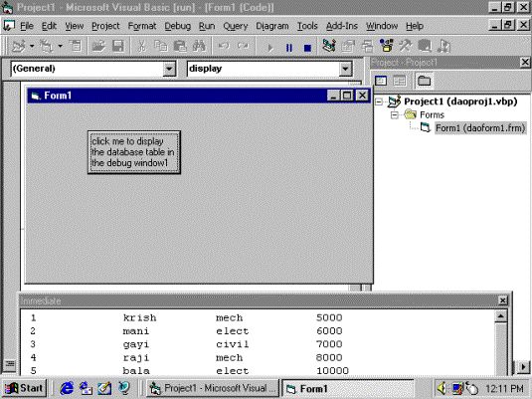Pause execution with the Break button
The width and height of the screenshot is (532, 399).
[289, 47]
